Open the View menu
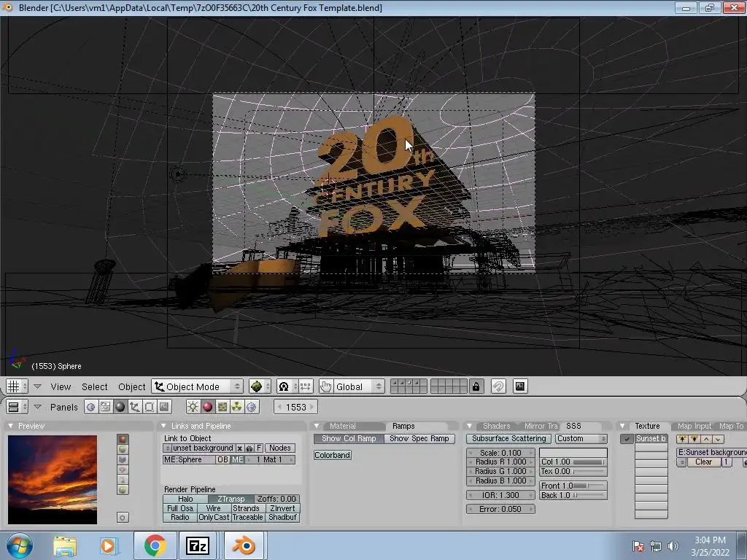Image resolution: width=747 pixels, height=560 pixels. [x=61, y=386]
